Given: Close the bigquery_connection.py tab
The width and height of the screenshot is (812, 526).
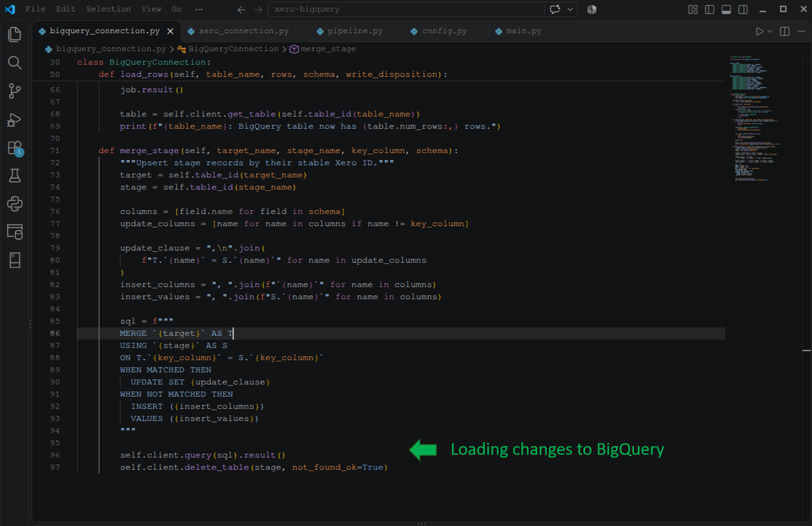Looking at the screenshot, I should point(170,31).
